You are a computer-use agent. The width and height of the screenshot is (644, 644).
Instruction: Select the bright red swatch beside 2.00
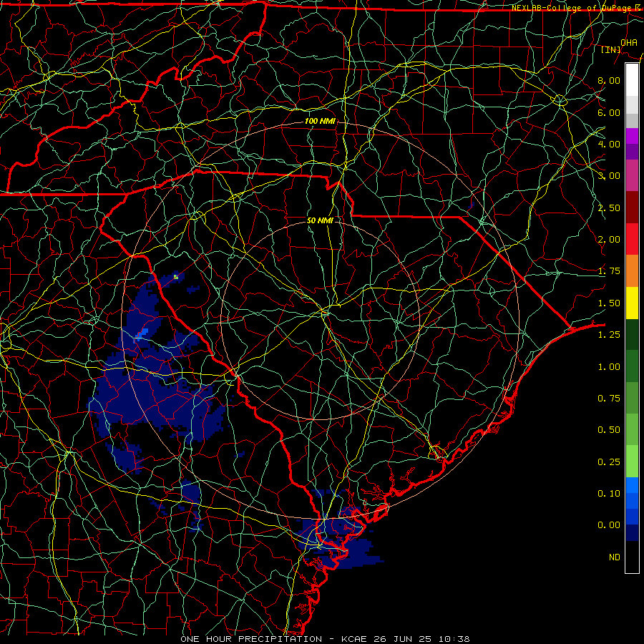tap(632, 239)
